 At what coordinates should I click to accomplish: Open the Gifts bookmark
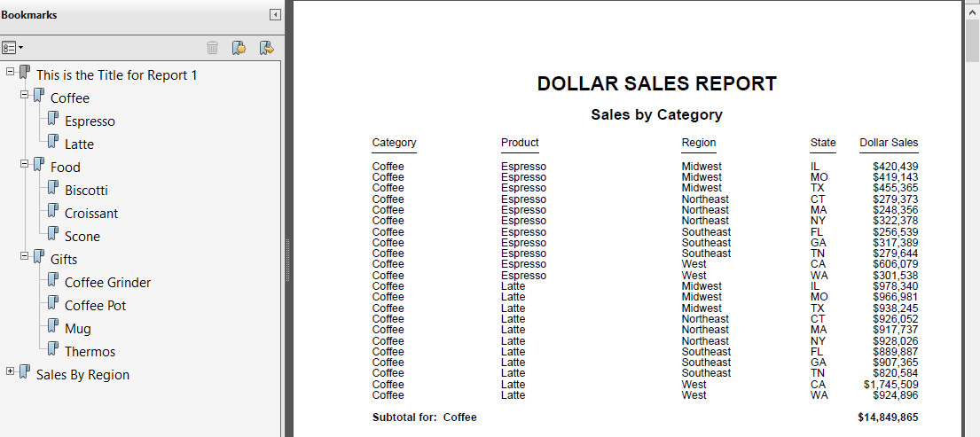(x=64, y=260)
